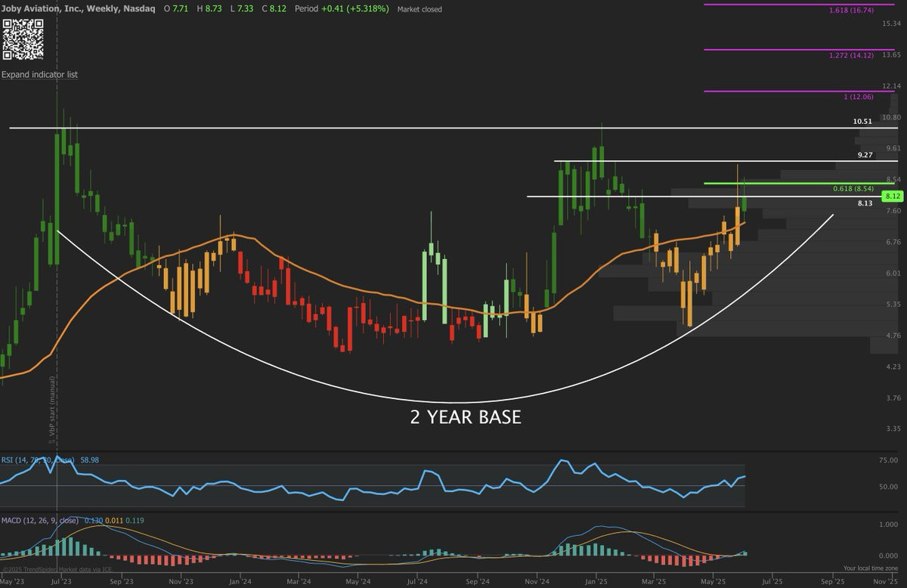The width and height of the screenshot is (907, 588).
Task: Click the Market closed status
Action: click(x=419, y=9)
